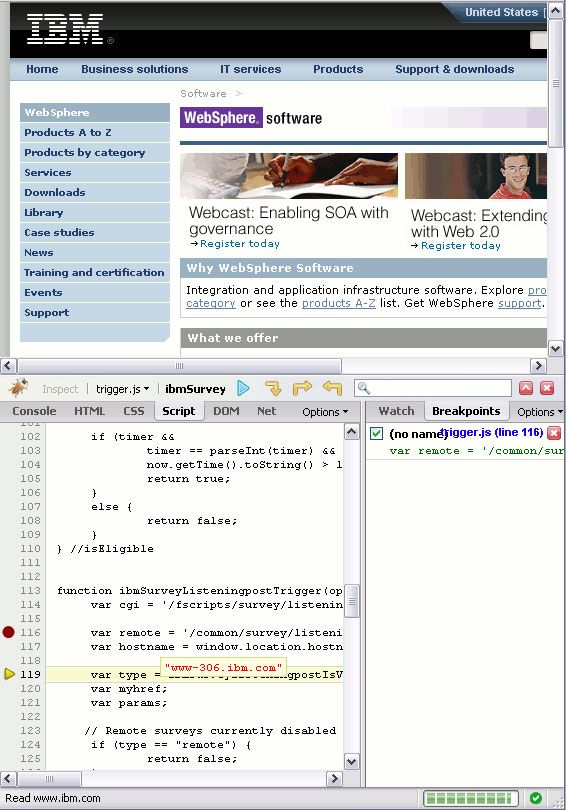Click script panel scrollbar down arrow

352,761
